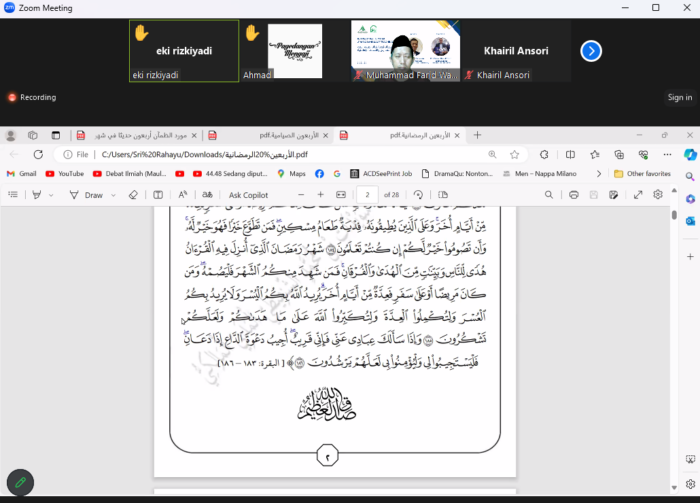This screenshot has height=503, width=700.
Task: Start Read aloud in PDF toolbar
Action: (183, 195)
